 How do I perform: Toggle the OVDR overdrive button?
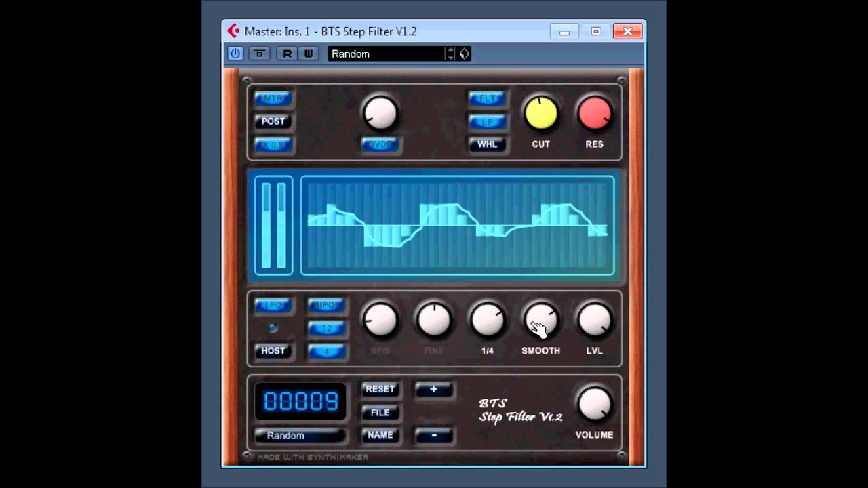click(380, 144)
